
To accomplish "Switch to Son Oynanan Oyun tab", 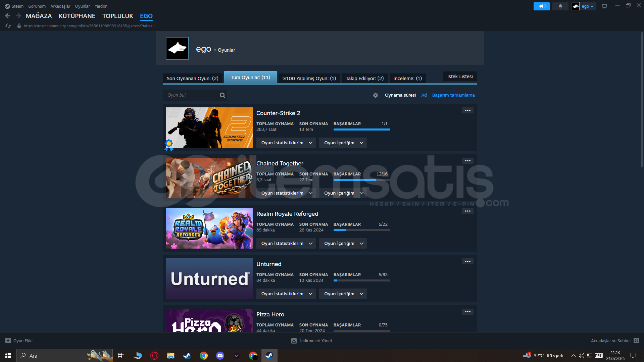I will point(193,79).
